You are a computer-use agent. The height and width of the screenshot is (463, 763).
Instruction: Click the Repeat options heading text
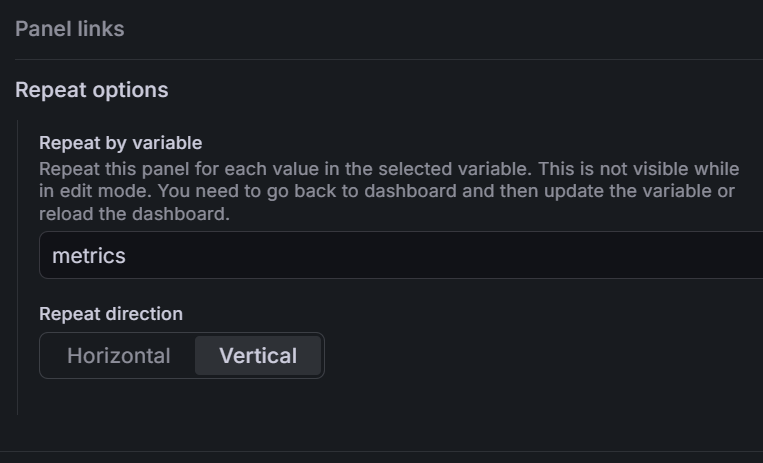(92, 90)
